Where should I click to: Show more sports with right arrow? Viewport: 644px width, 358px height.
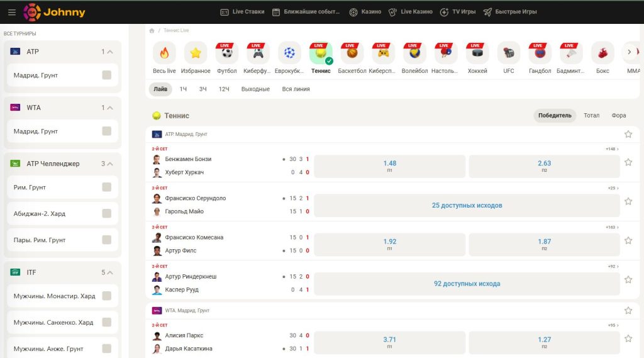(x=629, y=52)
